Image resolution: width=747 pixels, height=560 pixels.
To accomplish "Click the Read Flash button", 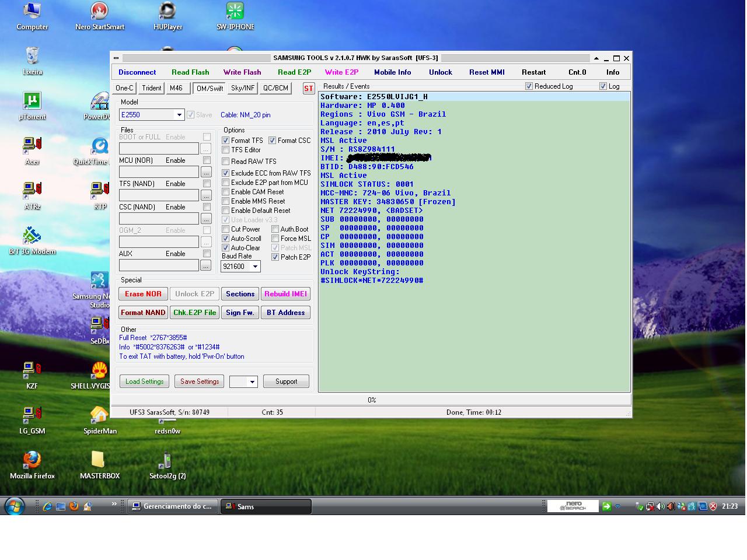I will tap(190, 72).
